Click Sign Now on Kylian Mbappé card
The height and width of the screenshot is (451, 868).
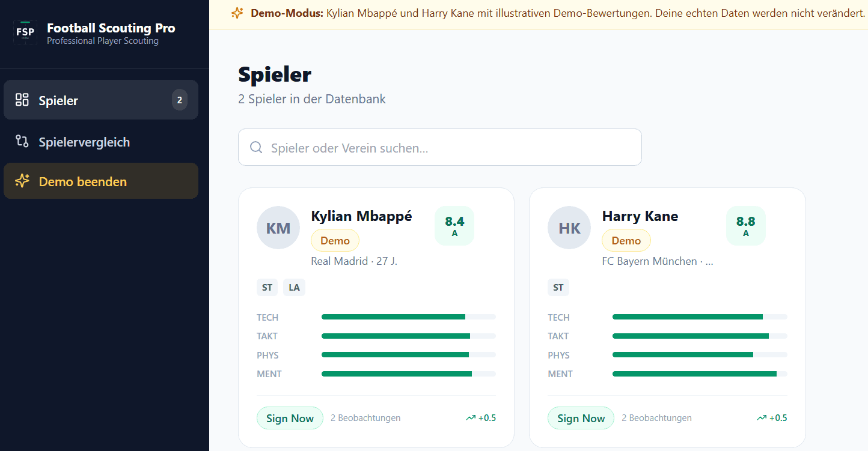(290, 418)
